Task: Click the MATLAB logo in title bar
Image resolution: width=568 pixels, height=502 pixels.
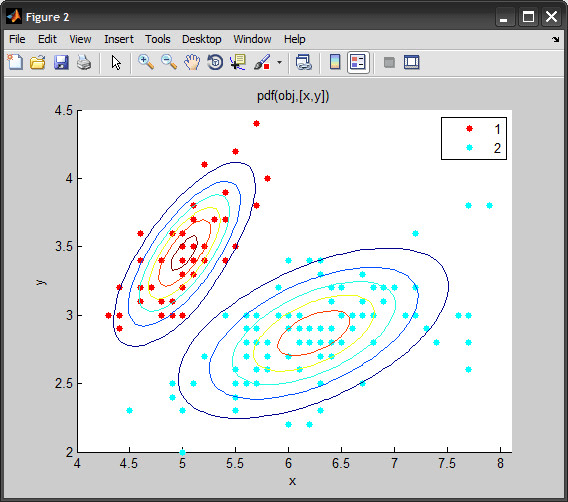Action: coord(14,17)
